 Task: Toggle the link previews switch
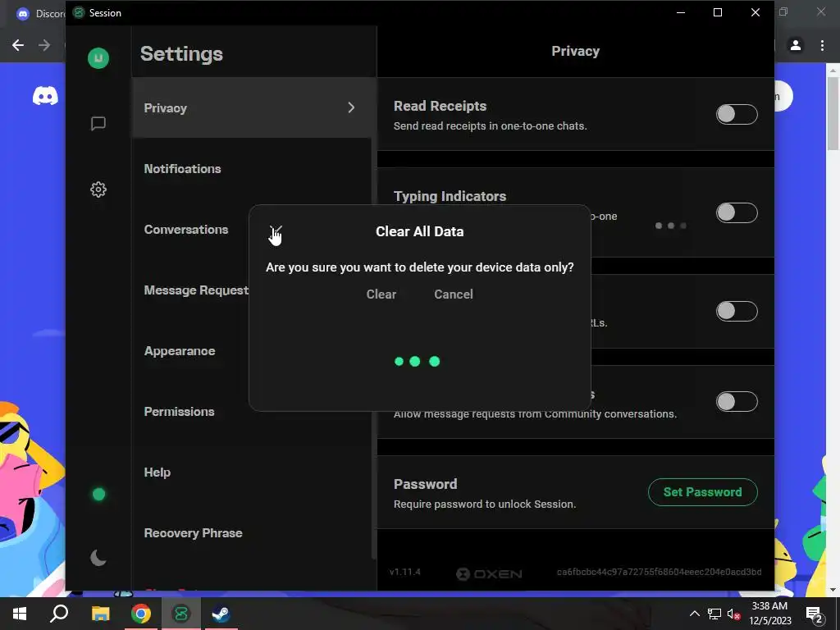pyautogui.click(x=737, y=311)
